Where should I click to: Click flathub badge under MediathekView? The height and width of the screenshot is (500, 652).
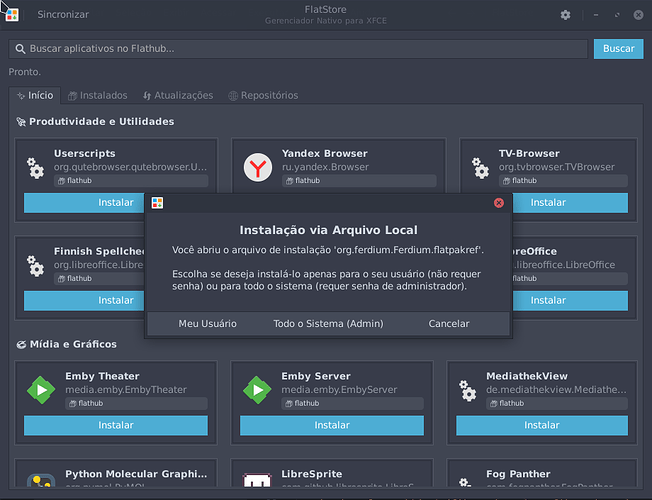557,403
